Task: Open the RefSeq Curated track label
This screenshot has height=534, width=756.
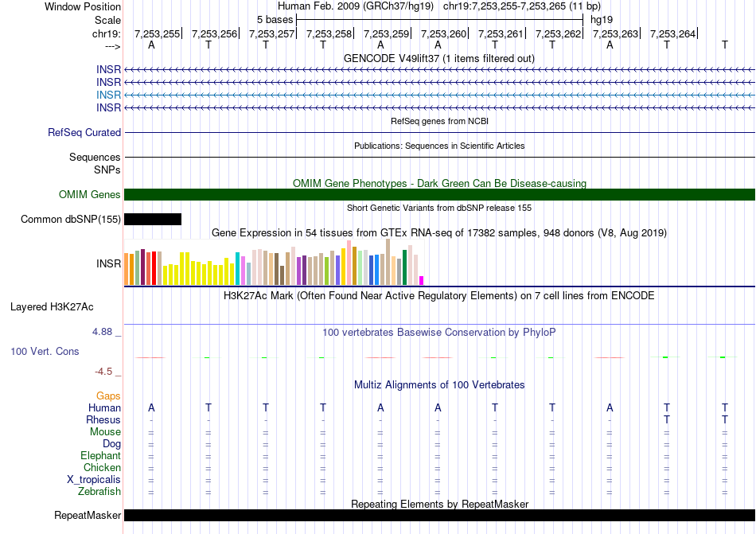Action: pyautogui.click(x=84, y=133)
